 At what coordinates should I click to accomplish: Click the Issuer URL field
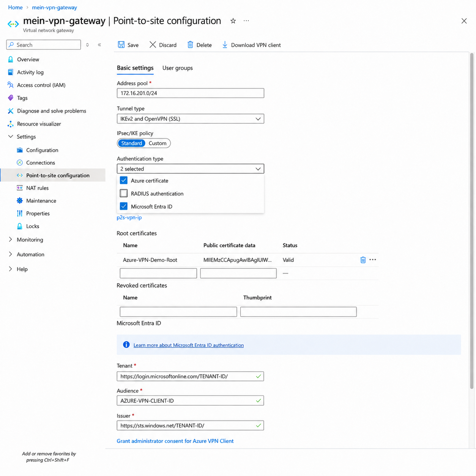[191, 426]
